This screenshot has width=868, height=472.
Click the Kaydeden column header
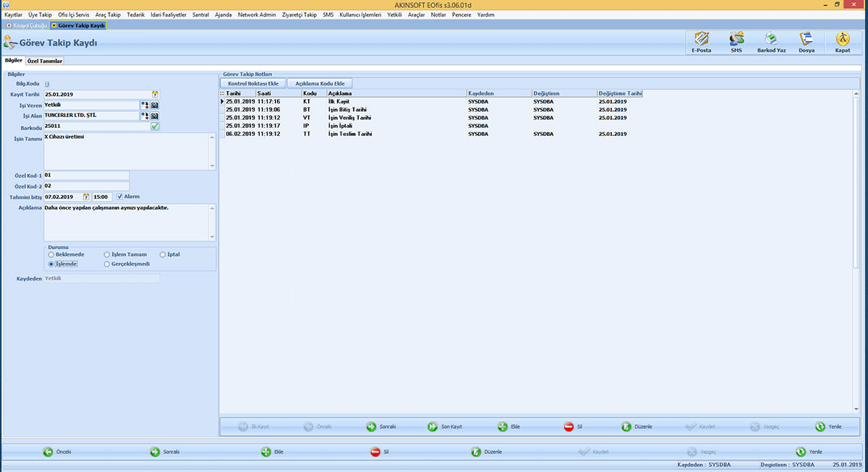[x=499, y=93]
